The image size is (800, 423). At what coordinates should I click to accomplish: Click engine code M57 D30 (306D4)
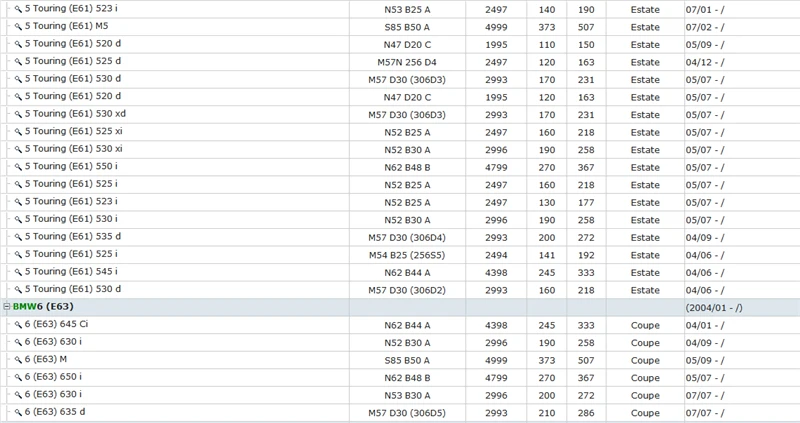click(407, 238)
